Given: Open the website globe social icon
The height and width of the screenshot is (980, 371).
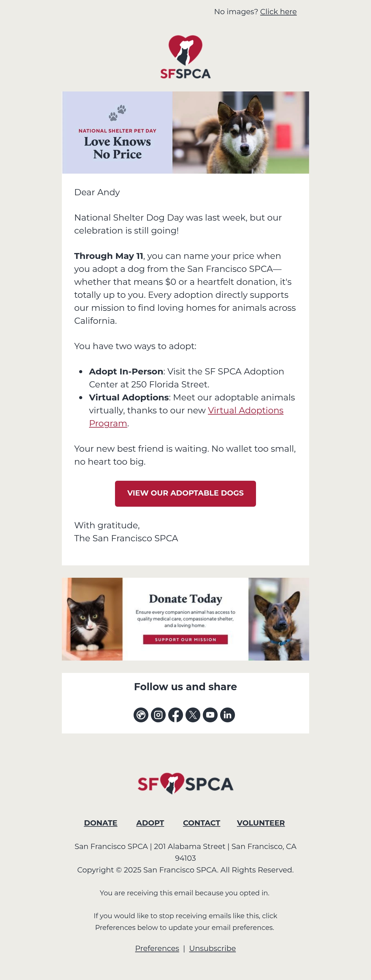Looking at the screenshot, I should [141, 715].
